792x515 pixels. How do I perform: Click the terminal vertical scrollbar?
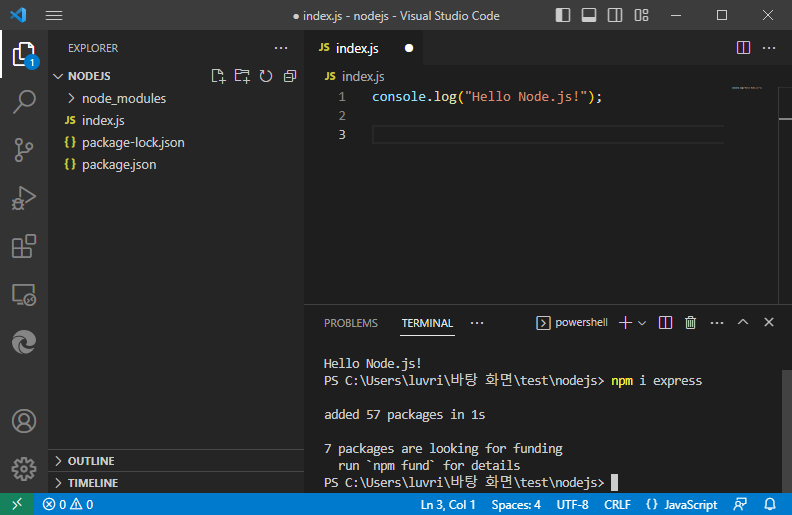[x=787, y=431]
